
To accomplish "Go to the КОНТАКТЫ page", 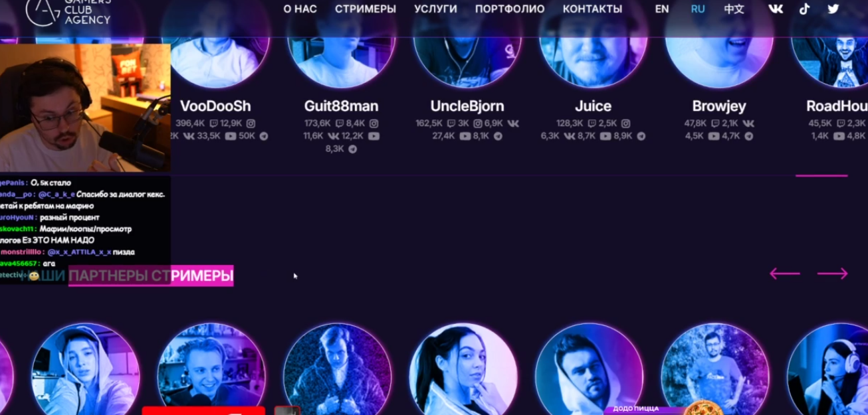I will click(593, 9).
